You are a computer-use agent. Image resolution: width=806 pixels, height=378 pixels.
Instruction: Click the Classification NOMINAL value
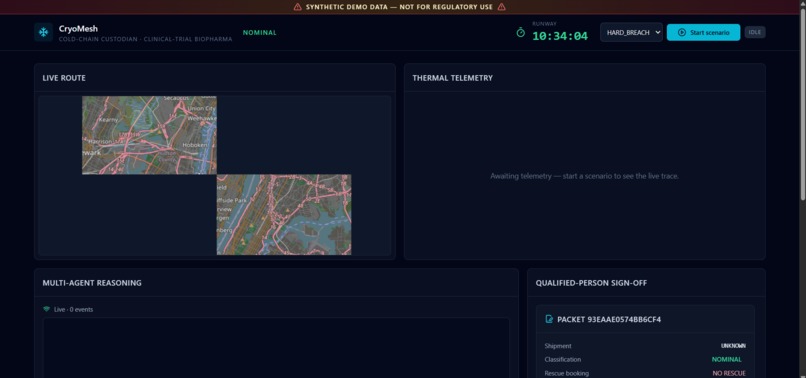(x=726, y=359)
